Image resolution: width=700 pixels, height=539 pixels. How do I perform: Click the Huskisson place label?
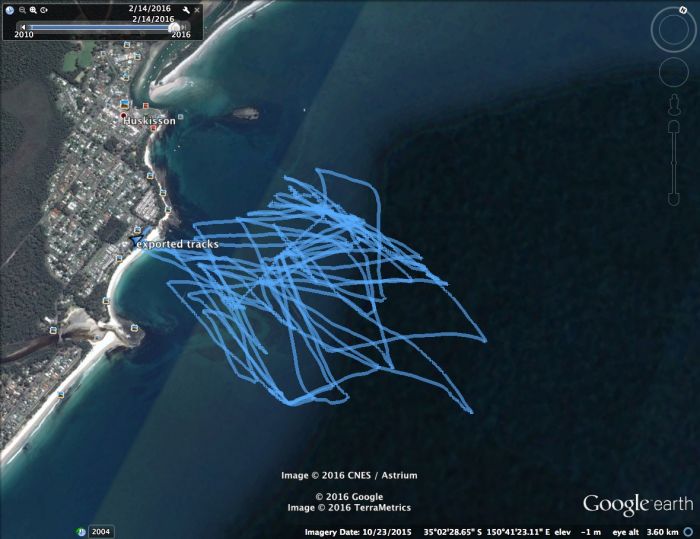click(149, 121)
